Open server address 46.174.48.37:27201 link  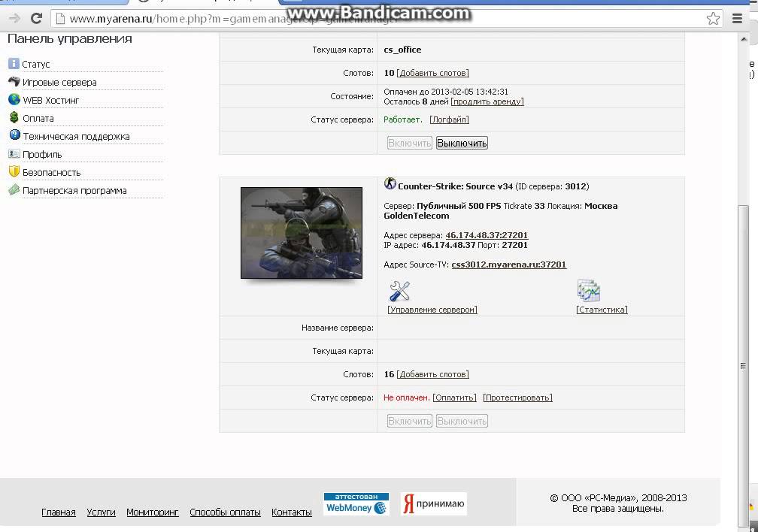tap(487, 235)
